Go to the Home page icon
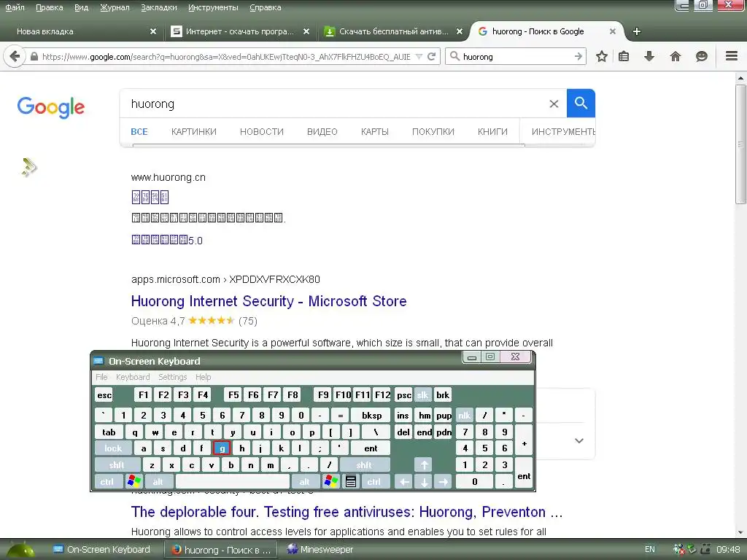This screenshot has height=560, width=747. coord(675,57)
